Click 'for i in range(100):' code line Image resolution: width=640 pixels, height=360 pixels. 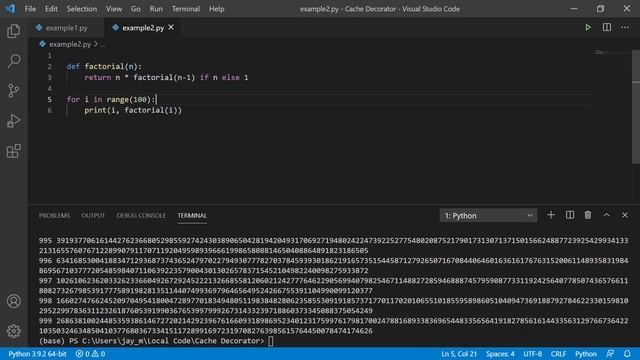(x=111, y=99)
